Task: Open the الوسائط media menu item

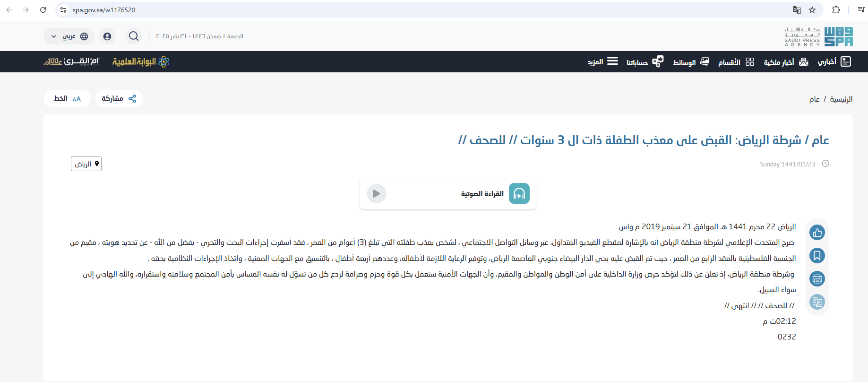Action: [x=691, y=62]
